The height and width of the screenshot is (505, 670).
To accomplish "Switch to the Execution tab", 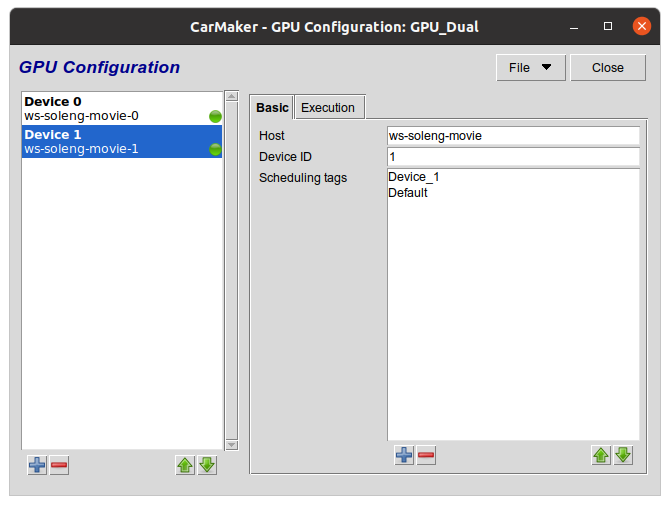I will (328, 107).
